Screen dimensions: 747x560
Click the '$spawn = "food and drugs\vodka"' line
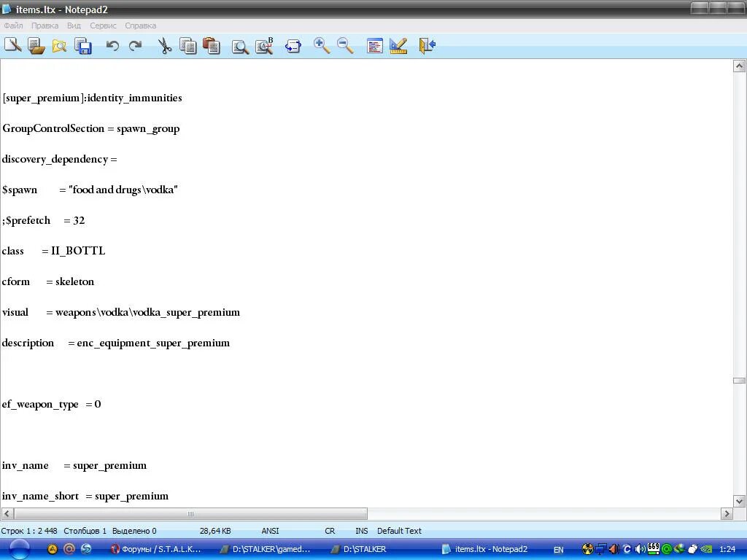(x=90, y=190)
